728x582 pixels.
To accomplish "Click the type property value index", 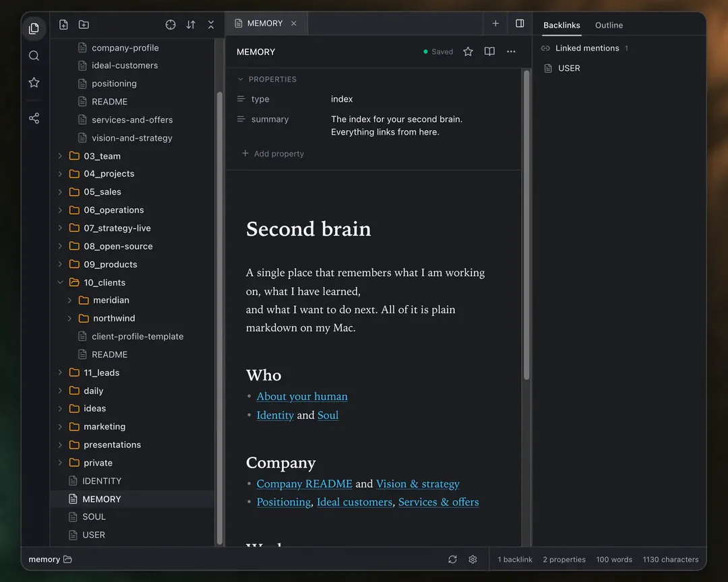I will (342, 99).
